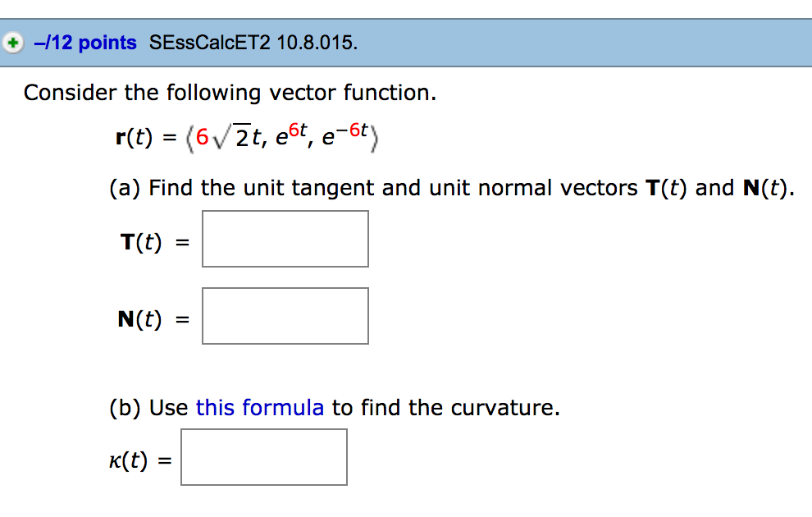The image size is (812, 517).
Task: Select the bold T(t) label
Action: tap(140, 240)
